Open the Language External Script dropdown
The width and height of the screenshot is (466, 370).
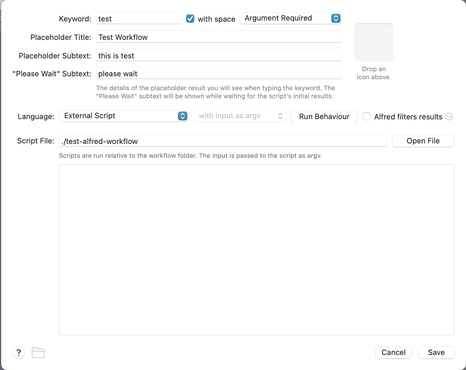[124, 116]
